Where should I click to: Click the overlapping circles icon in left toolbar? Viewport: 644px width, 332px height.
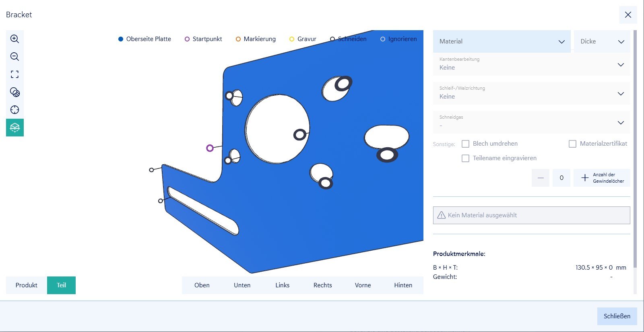(x=14, y=92)
